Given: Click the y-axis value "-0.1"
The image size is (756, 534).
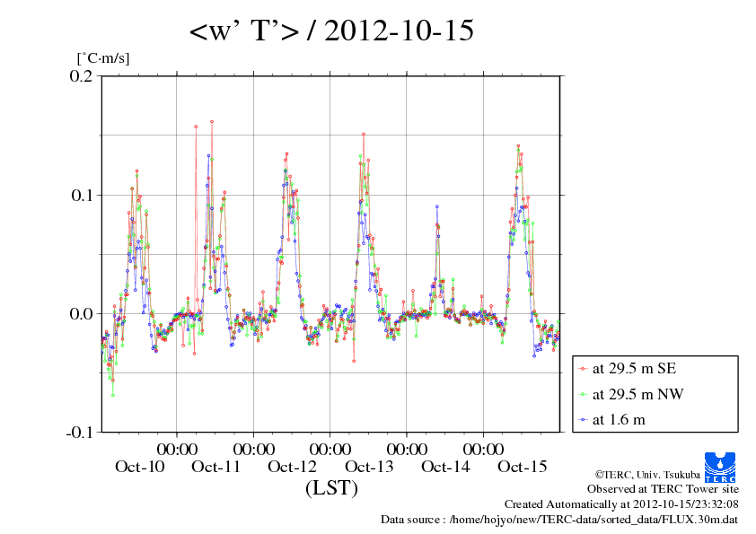Looking at the screenshot, I should [79, 433].
